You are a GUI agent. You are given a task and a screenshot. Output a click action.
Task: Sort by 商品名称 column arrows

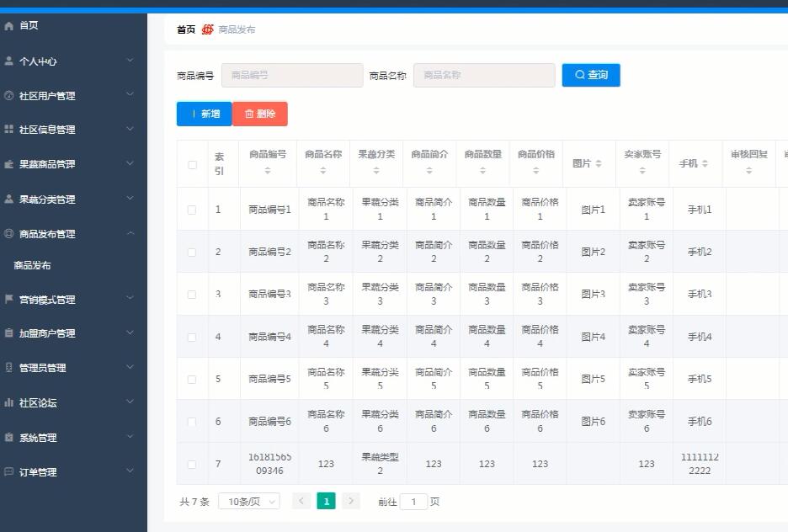click(323, 171)
